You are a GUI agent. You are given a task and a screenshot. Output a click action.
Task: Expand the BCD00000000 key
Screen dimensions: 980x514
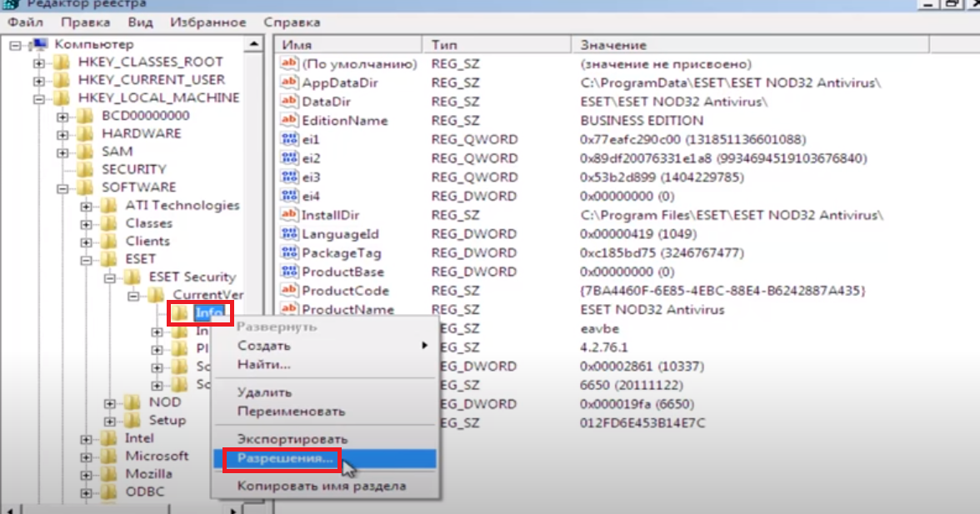[62, 117]
